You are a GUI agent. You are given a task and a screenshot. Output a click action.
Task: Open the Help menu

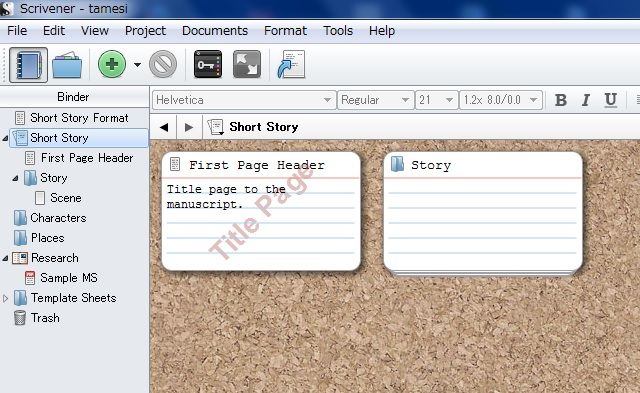point(382,31)
